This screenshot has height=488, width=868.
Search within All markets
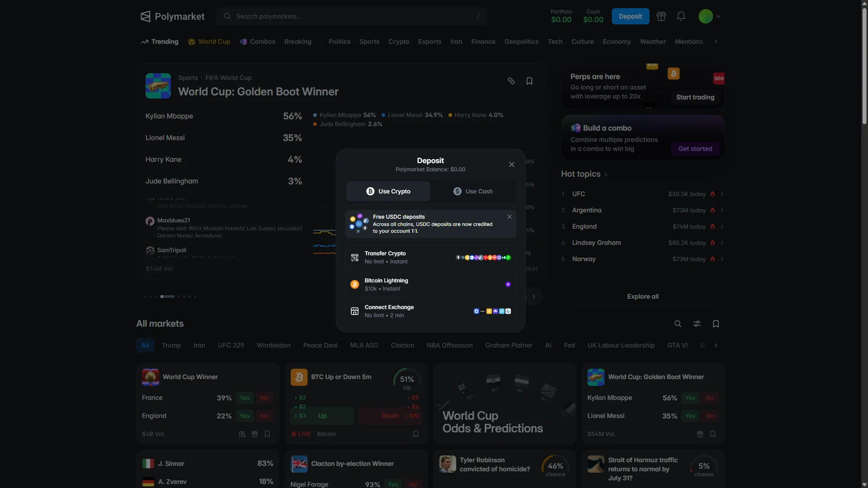[x=678, y=324]
